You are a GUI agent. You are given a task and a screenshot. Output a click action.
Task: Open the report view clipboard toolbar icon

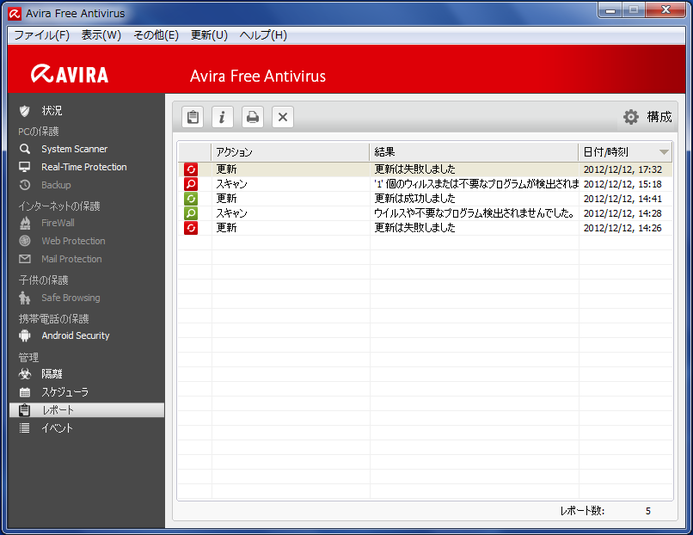pos(193,117)
